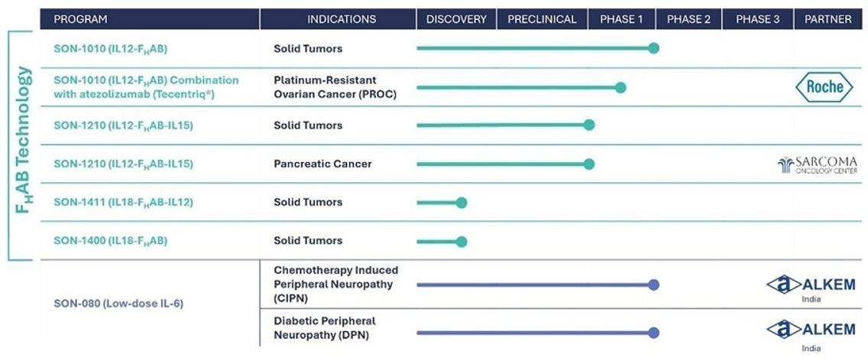
Task: Click the Diabetic Peripheral Neuropathy indication
Action: coord(325,328)
